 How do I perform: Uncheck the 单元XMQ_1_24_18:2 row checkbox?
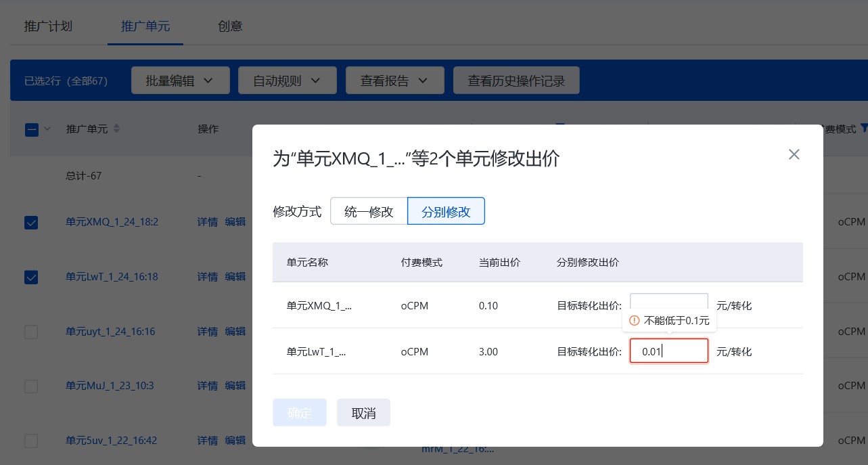(x=31, y=222)
